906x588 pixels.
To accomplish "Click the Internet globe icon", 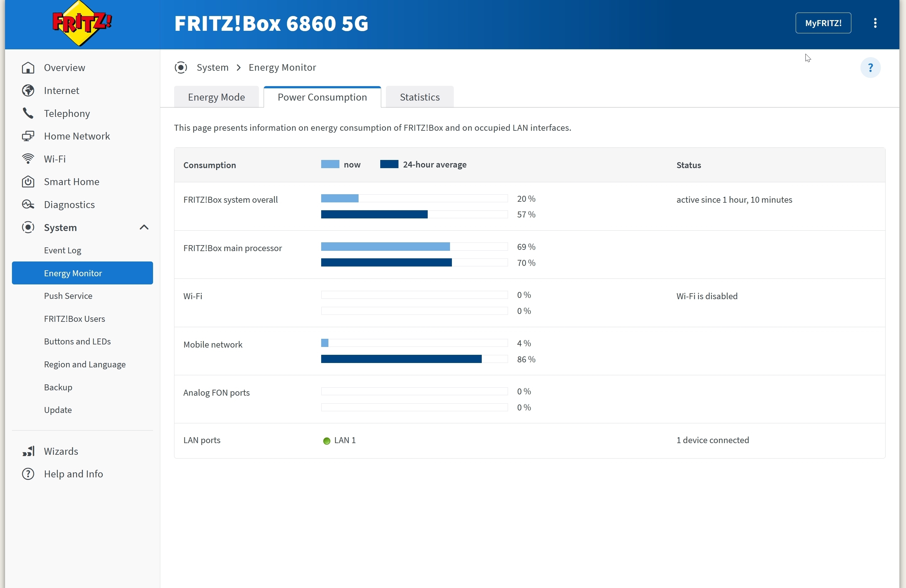I will pos(28,91).
